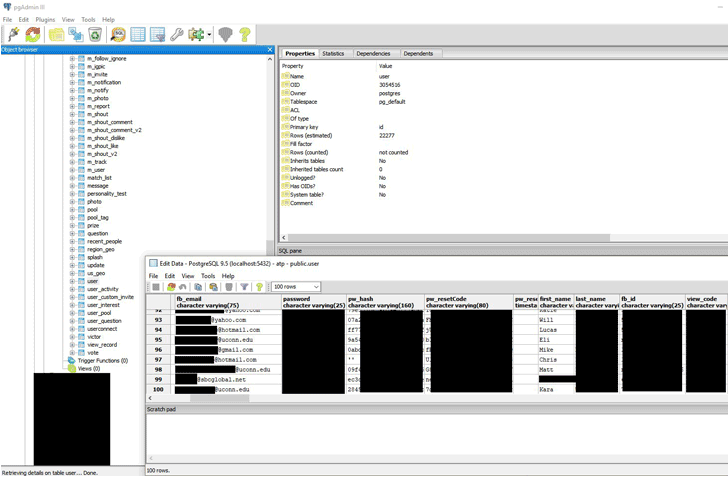This screenshot has width=728, height=480.
Task: Click the view data grid icon
Action: pyautogui.click(x=138, y=34)
